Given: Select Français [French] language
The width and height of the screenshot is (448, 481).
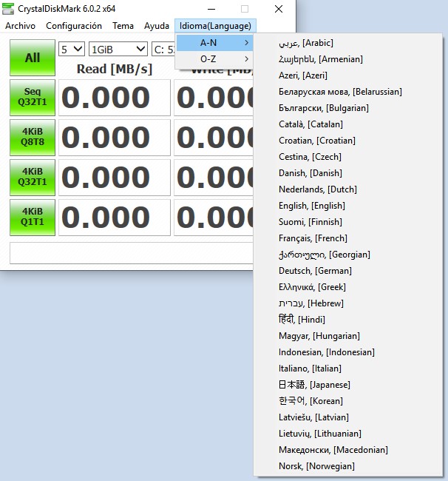Looking at the screenshot, I should tap(348, 238).
